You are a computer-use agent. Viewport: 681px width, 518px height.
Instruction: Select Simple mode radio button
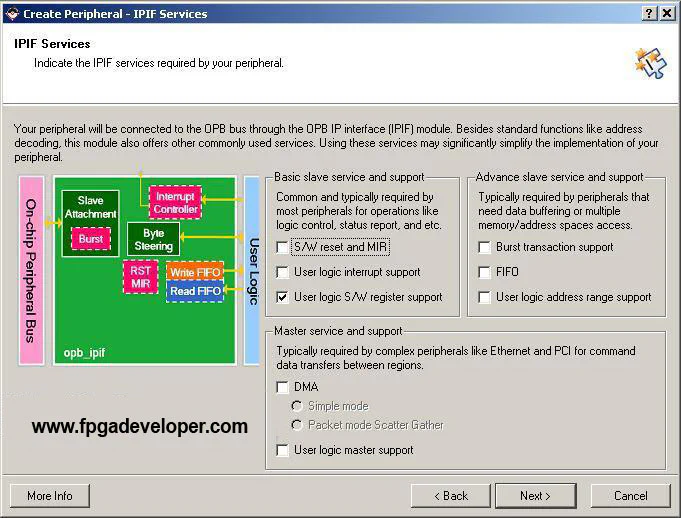pyautogui.click(x=297, y=406)
